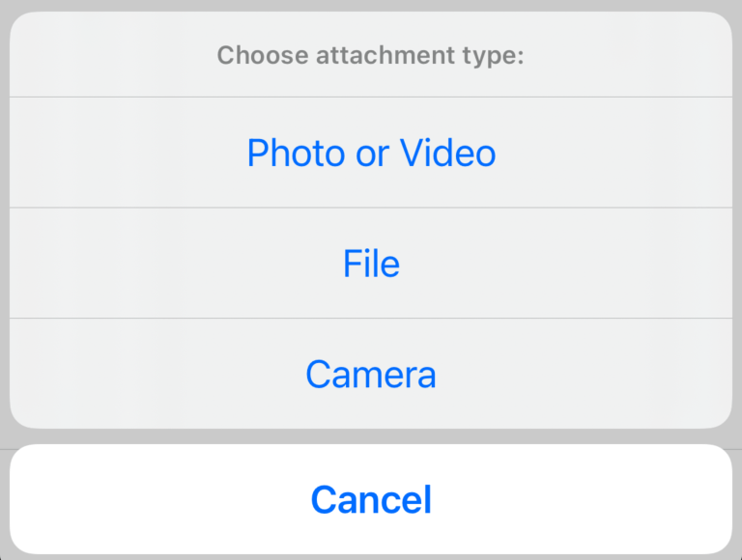Viewport: 742px width, 560px height.
Task: Dismiss the action sheet with Cancel
Action: [x=371, y=499]
